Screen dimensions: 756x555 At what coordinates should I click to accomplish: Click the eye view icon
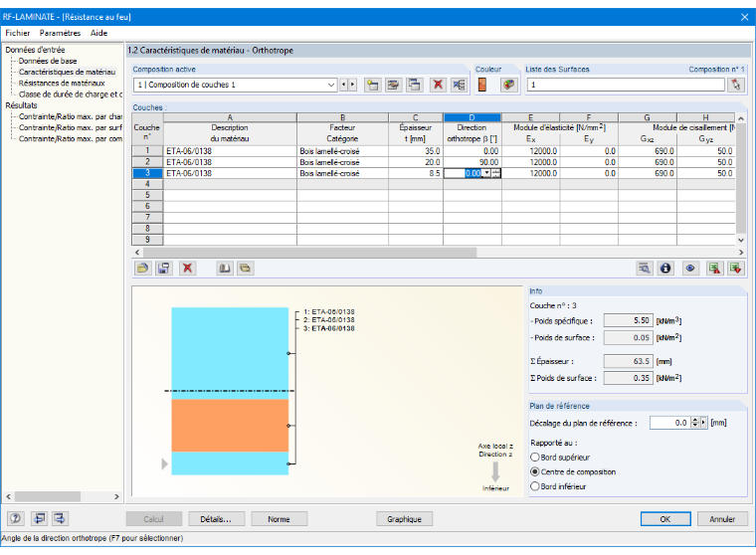tap(690, 269)
